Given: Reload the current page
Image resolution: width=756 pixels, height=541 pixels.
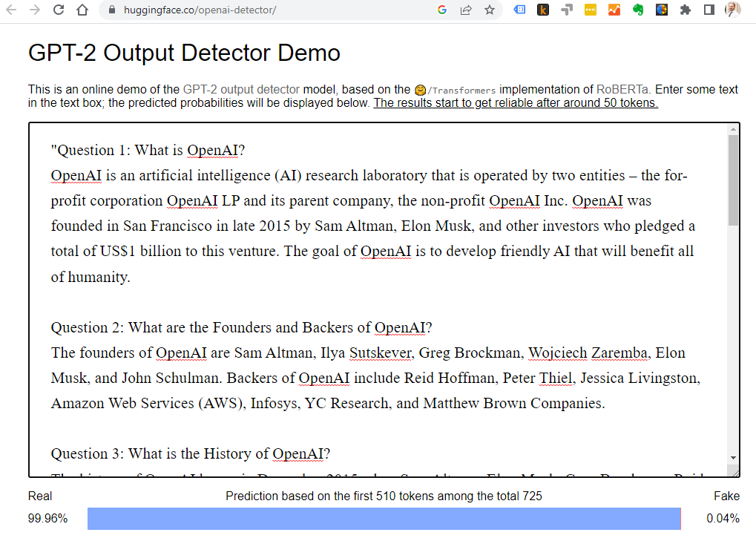Looking at the screenshot, I should (x=59, y=10).
